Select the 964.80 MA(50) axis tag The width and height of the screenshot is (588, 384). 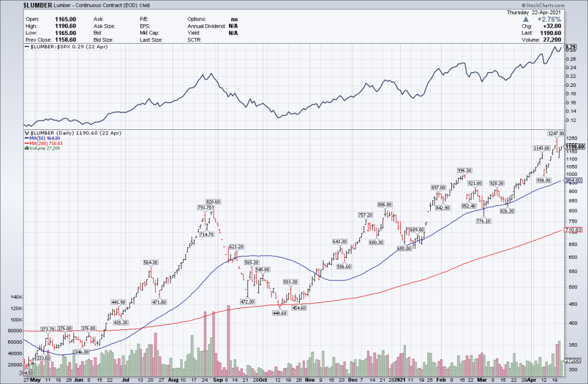[575, 181]
